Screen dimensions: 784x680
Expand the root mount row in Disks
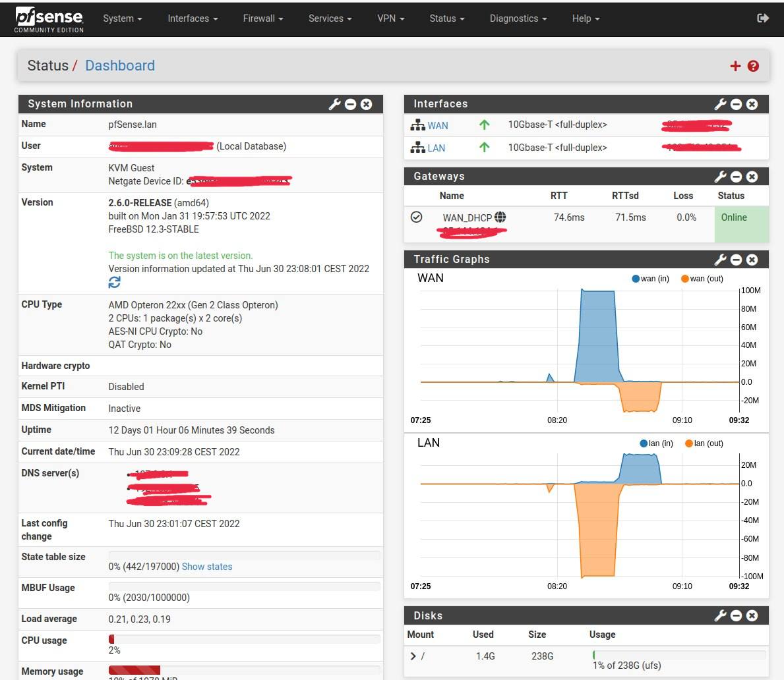413,656
